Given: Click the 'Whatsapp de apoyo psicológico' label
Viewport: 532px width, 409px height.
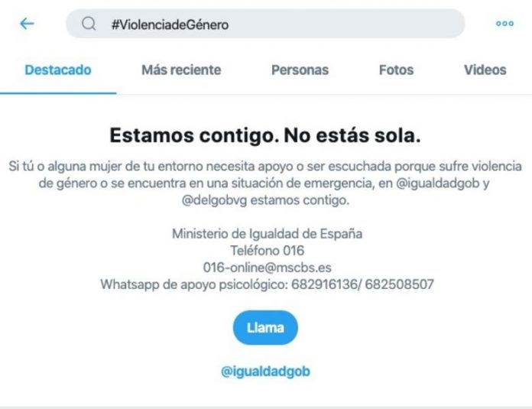Looking at the screenshot, I should (193, 284).
